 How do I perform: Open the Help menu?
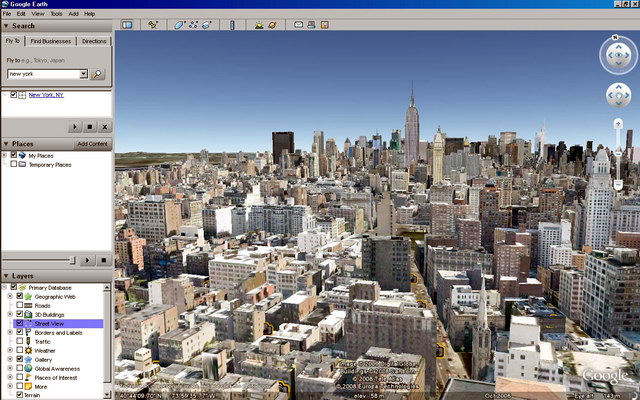(89, 14)
